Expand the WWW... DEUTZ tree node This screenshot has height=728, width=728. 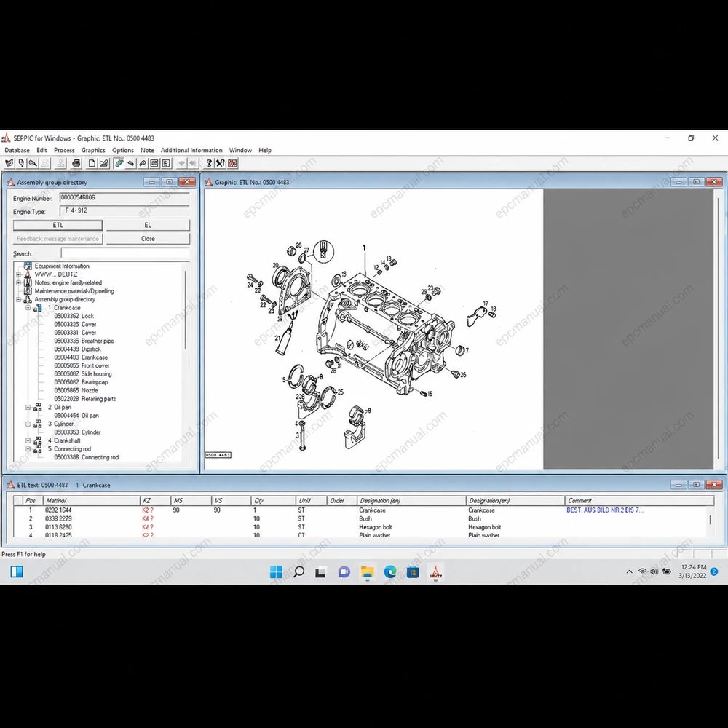(x=19, y=274)
